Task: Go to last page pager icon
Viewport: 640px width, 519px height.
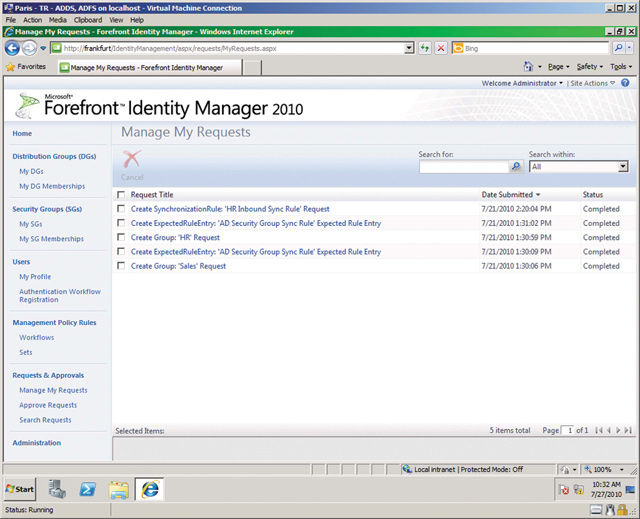Action: (628, 430)
